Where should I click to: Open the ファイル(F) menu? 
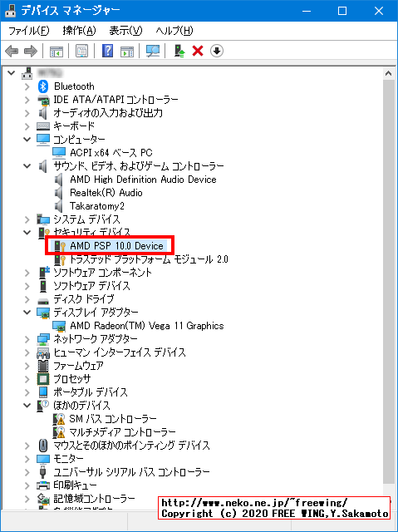[28, 31]
